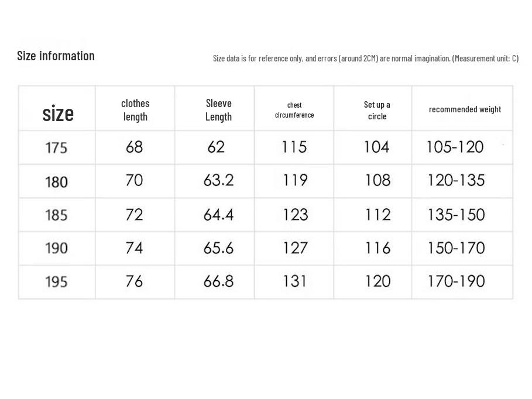Select the "size" column header
The image size is (532, 399).
point(57,113)
